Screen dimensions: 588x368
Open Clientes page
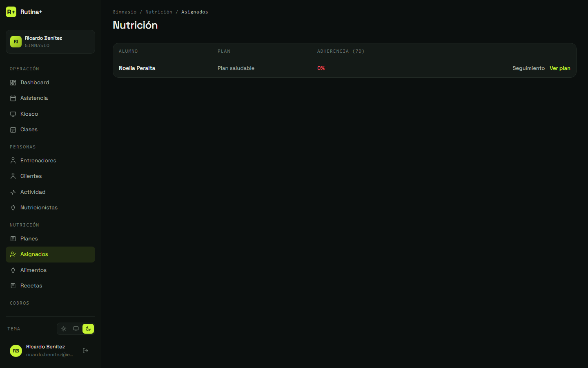tap(50, 176)
